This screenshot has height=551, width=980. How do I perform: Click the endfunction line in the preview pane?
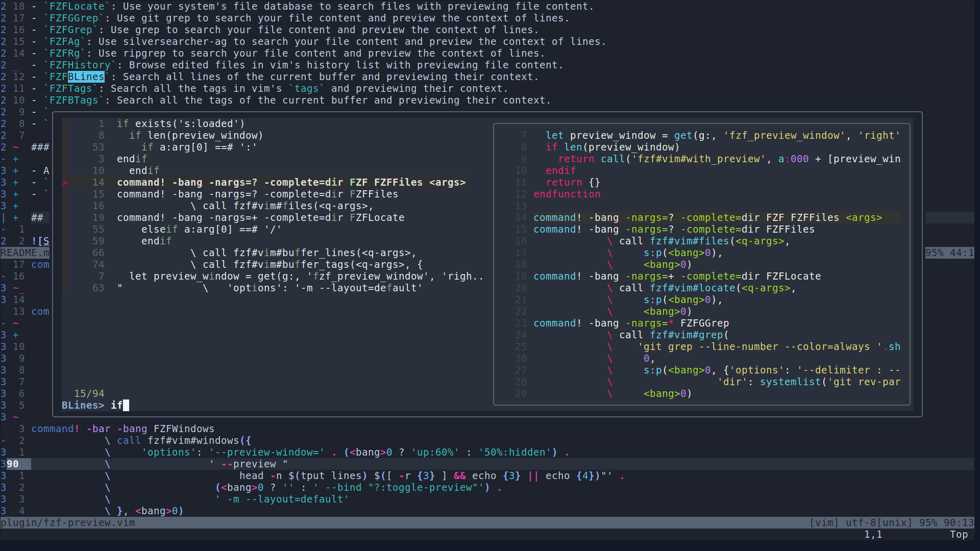pos(567,194)
